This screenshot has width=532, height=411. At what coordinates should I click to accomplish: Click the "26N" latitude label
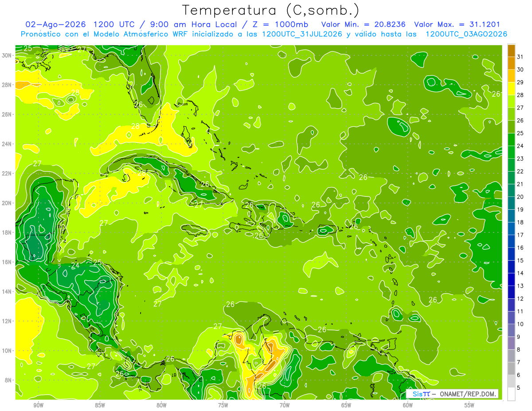tap(7, 114)
